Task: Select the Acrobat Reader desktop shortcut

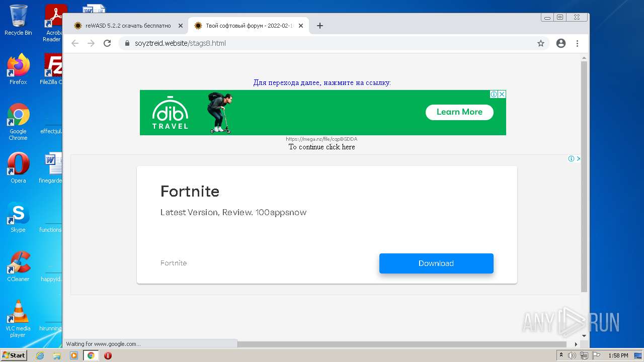Action: coord(53,23)
